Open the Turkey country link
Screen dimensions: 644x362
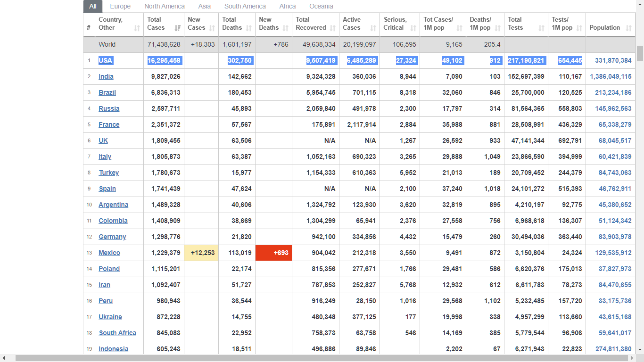tap(109, 173)
